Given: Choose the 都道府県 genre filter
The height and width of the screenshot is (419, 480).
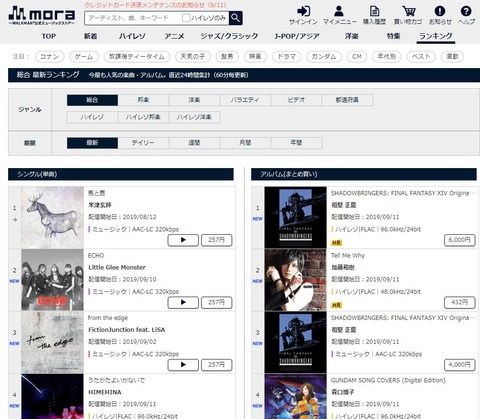Looking at the screenshot, I should tap(347, 100).
